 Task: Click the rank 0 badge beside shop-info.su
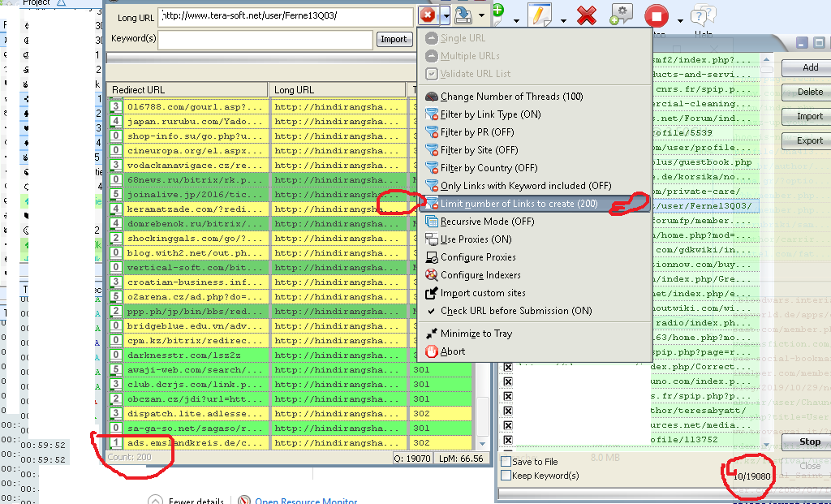(116, 136)
